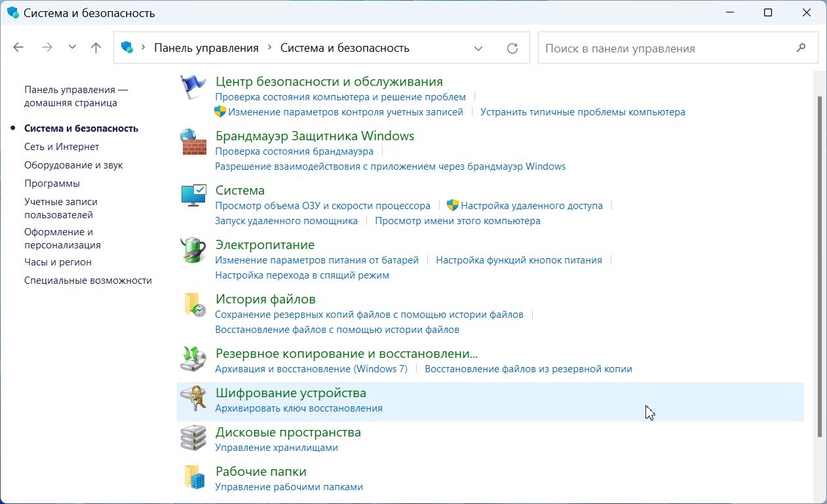
Task: Click the Дисковые пространства stacked drives icon
Action: (192, 437)
